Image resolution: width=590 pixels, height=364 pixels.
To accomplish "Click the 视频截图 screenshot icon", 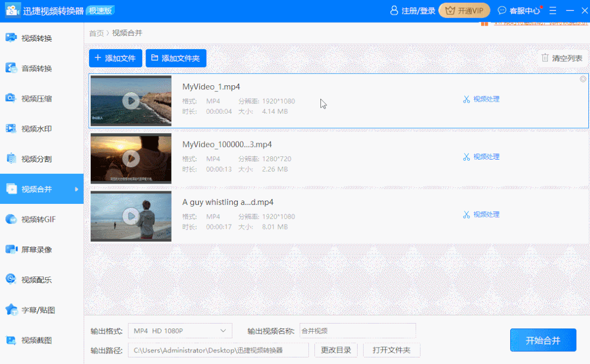I will [x=11, y=340].
